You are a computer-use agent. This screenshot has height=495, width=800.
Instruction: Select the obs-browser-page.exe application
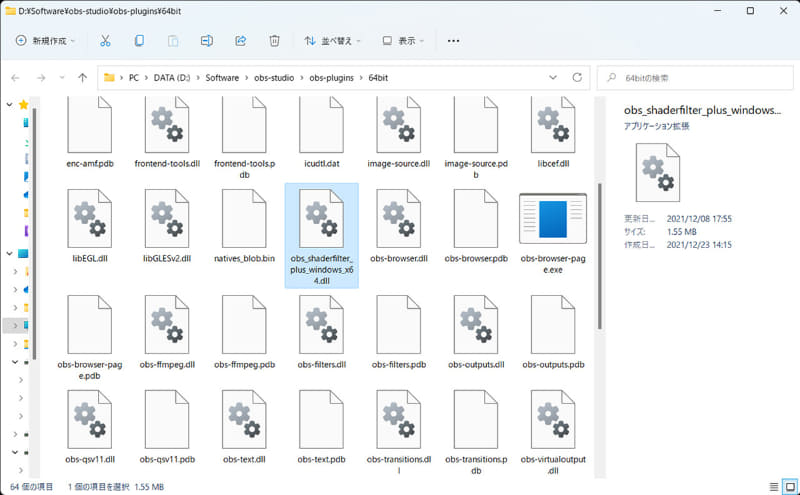point(553,233)
